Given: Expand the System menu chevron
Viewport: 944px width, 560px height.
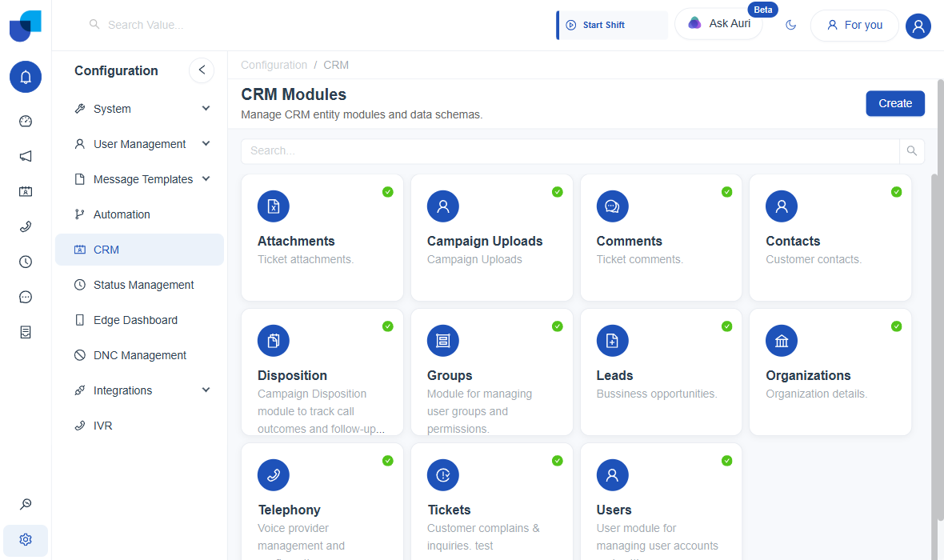Looking at the screenshot, I should tap(206, 108).
